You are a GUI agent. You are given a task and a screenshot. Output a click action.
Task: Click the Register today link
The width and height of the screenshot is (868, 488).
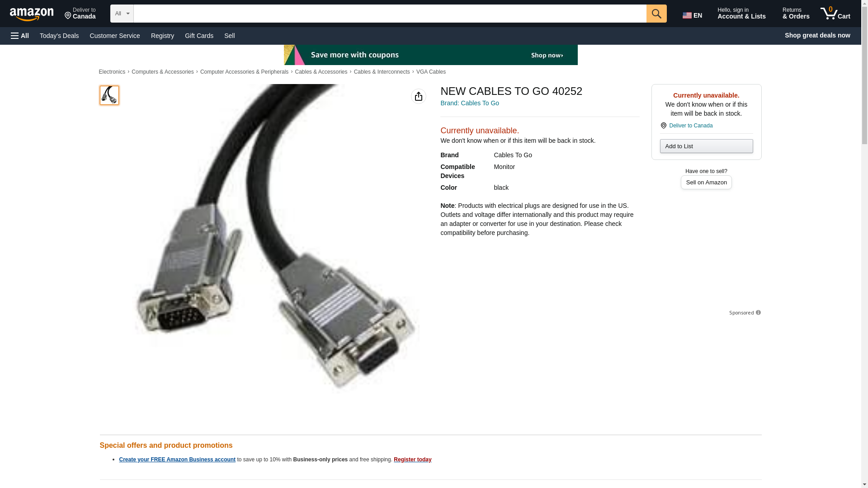pos(412,460)
